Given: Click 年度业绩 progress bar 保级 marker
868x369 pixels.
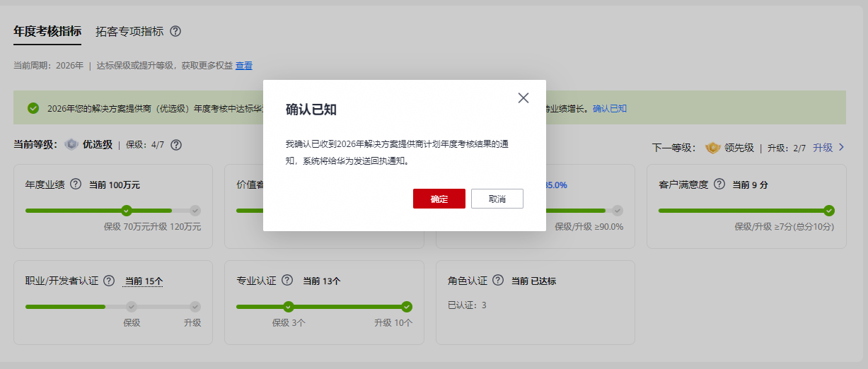Looking at the screenshot, I should click(x=127, y=210).
